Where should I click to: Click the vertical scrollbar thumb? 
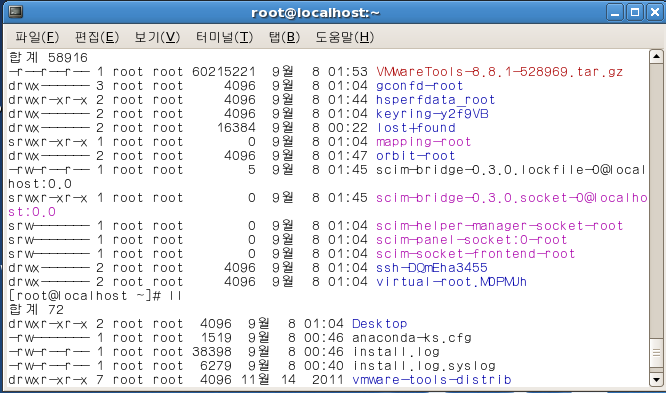pos(656,353)
